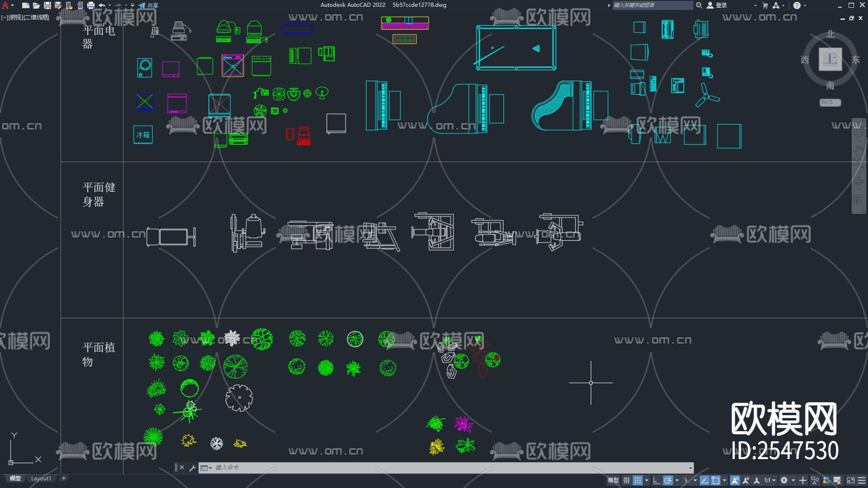This screenshot has width=868, height=488.
Task: Click the isolate objects shapes icon
Action: click(x=815, y=480)
